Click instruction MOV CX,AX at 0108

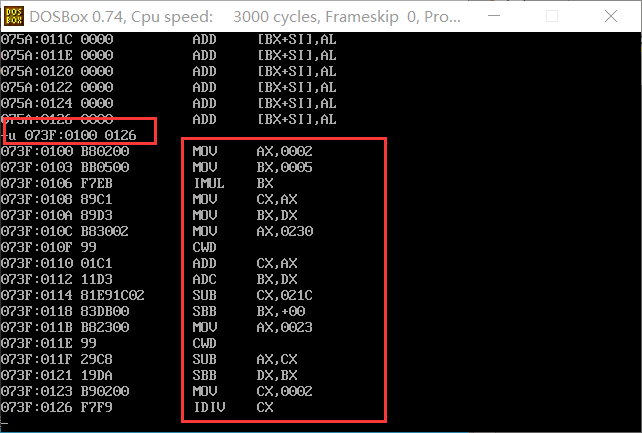[x=245, y=199]
